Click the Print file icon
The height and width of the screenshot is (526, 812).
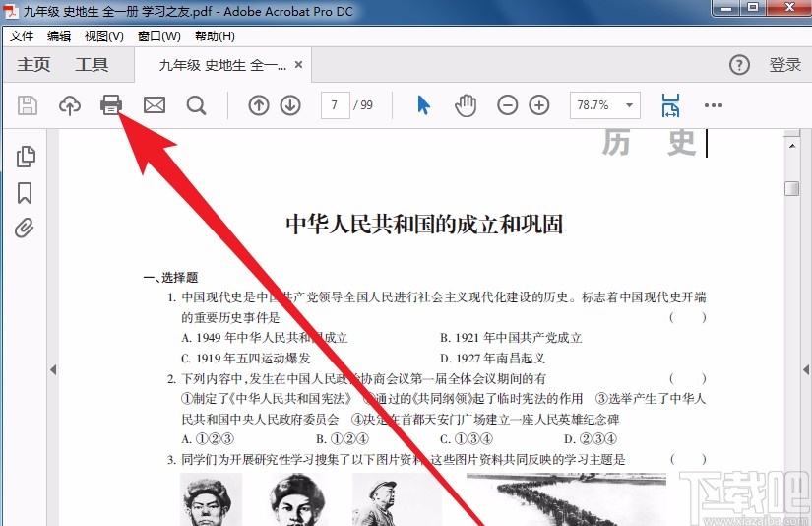click(111, 104)
